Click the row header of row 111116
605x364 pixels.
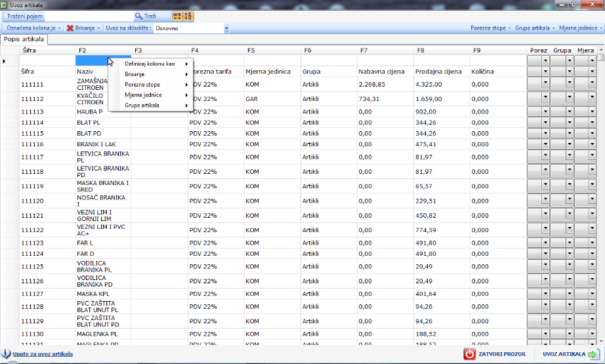10,144
